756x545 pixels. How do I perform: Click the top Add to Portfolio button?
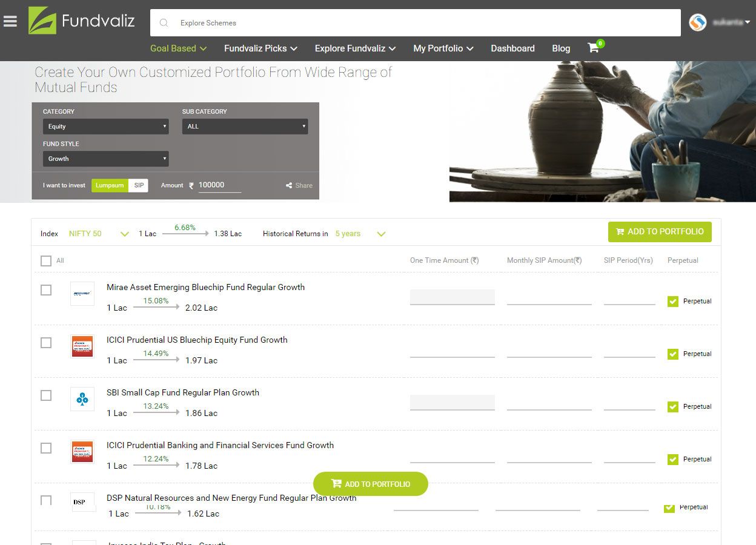pos(660,232)
